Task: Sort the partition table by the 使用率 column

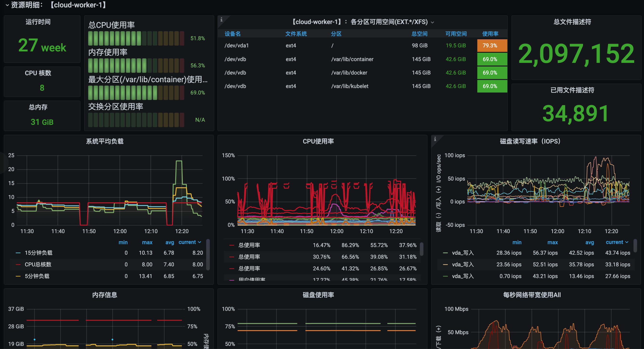Action: pos(490,34)
